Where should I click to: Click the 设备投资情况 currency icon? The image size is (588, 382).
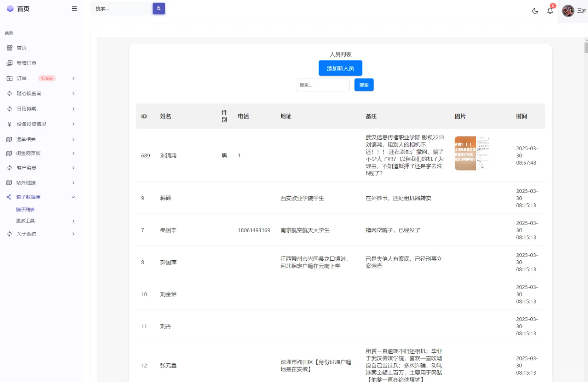click(x=10, y=124)
